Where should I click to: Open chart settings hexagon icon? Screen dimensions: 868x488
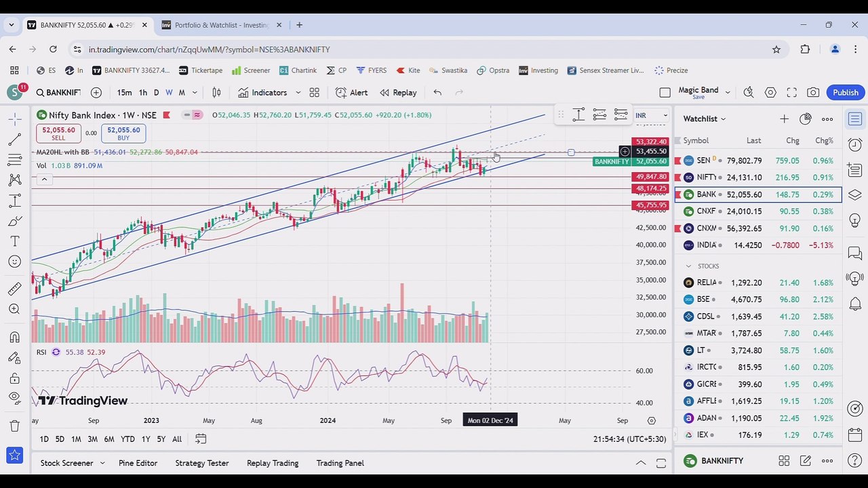[770, 92]
